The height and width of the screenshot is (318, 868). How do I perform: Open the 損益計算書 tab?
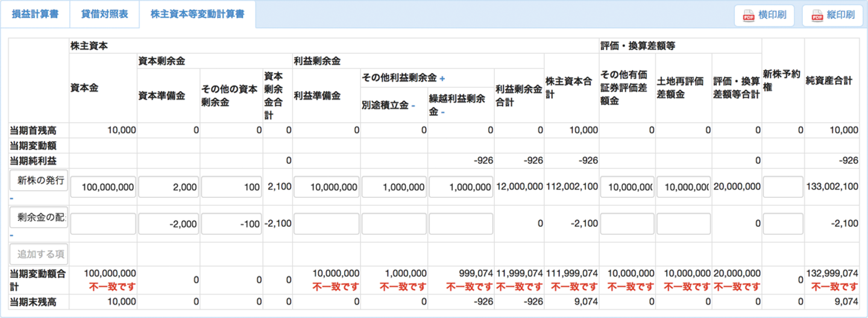pyautogui.click(x=35, y=14)
